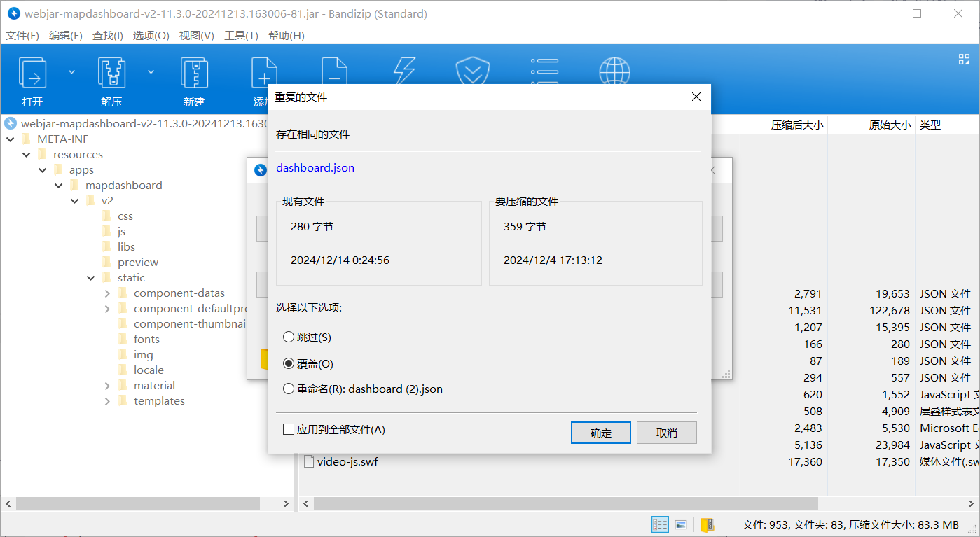Click the delete-file (minus page) toolbar icon
Viewport: 980px width, 537px height.
coord(335,74)
